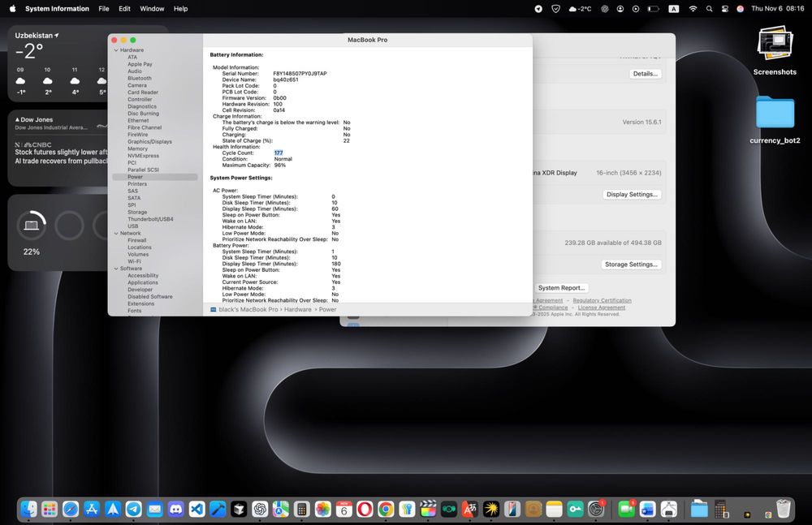The height and width of the screenshot is (525, 812).
Task: Collapse the Network section in sidebar
Action: (x=116, y=234)
